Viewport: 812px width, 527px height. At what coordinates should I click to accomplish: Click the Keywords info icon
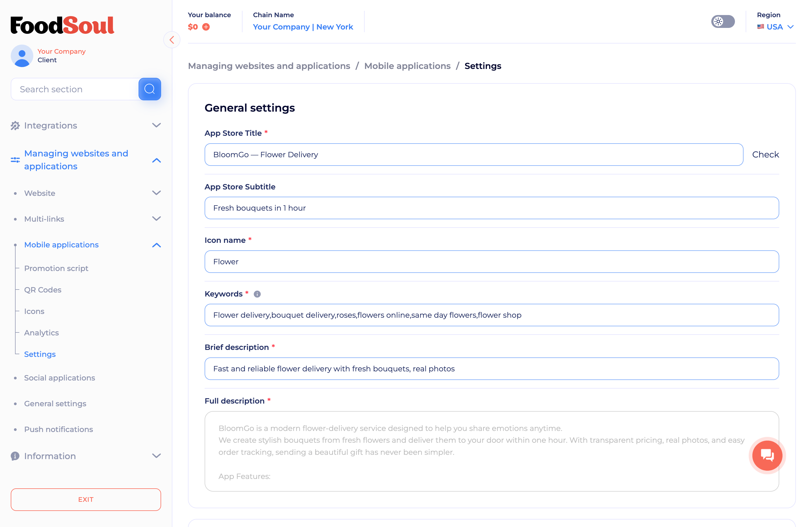(x=257, y=294)
